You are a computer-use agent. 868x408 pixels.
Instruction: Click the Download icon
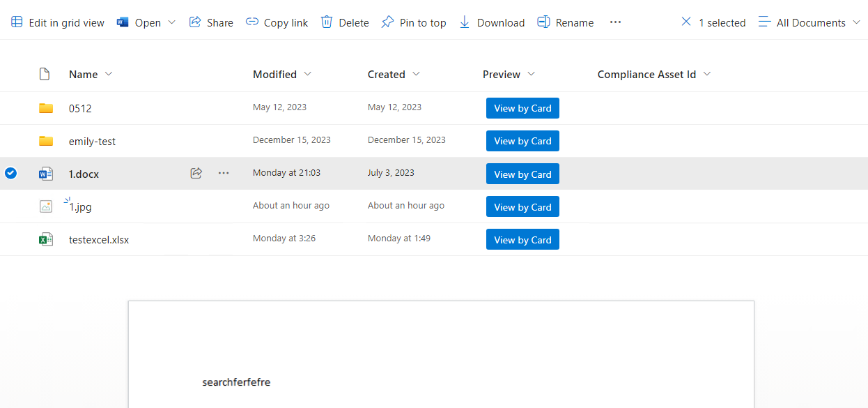click(x=464, y=22)
